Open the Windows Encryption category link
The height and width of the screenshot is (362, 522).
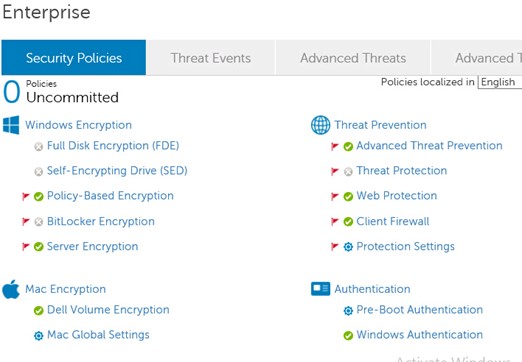click(78, 125)
